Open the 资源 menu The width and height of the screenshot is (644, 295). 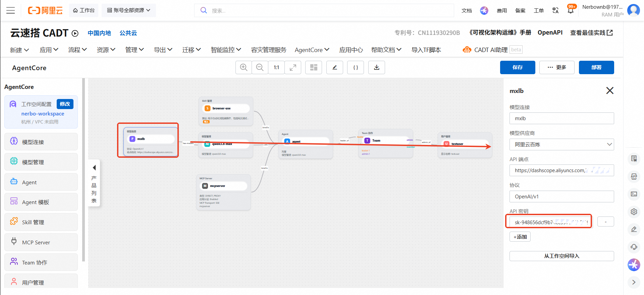(106, 50)
